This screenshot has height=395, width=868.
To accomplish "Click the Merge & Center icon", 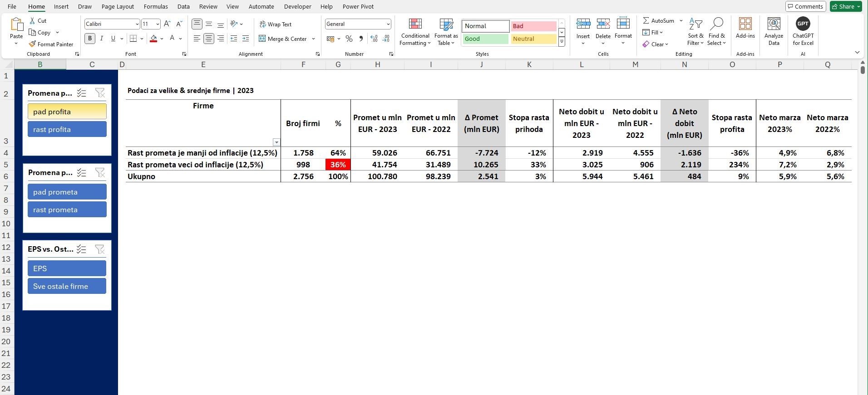I will (262, 39).
